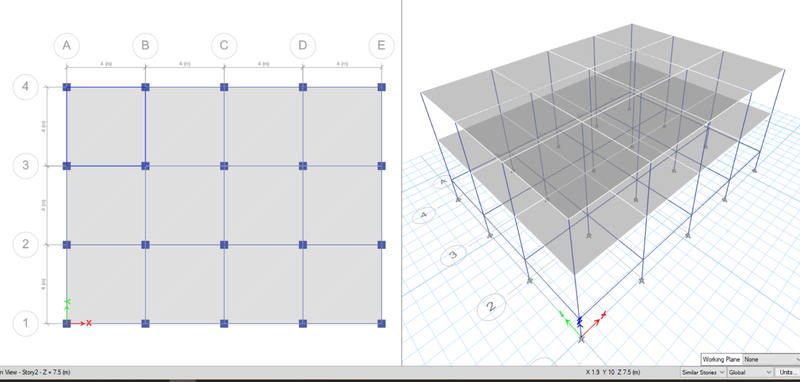Click the blue Z axis marker in the 3D view

579,321
